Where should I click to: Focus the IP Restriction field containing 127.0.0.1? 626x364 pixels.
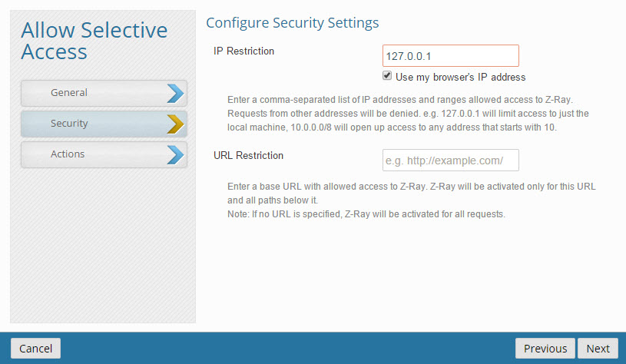click(450, 56)
